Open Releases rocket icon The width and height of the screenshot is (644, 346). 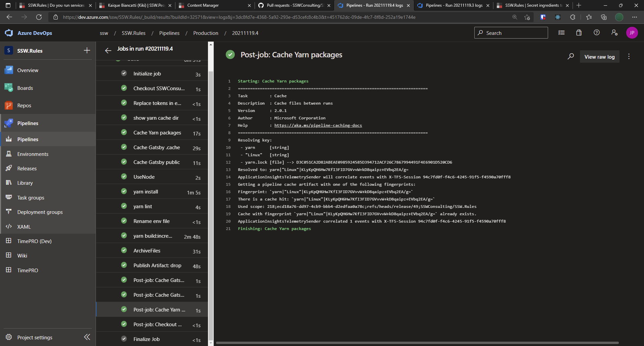tap(9, 168)
